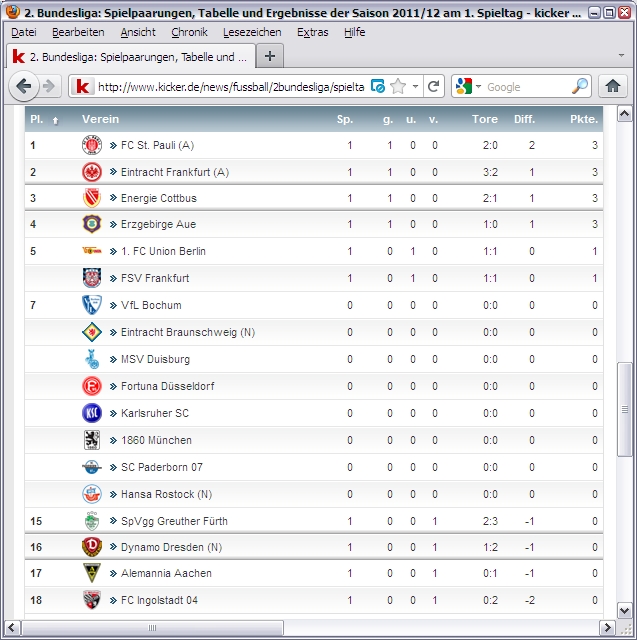The image size is (637, 640).
Task: Go to the browser home page
Action: pyautogui.click(x=612, y=87)
